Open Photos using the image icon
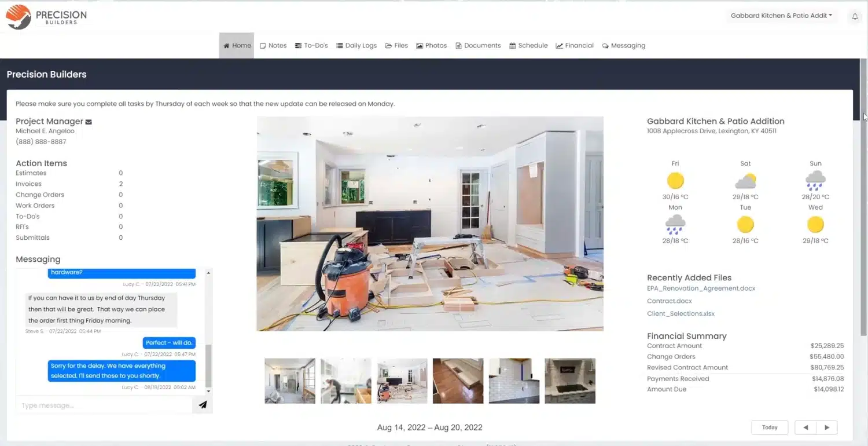 click(419, 45)
